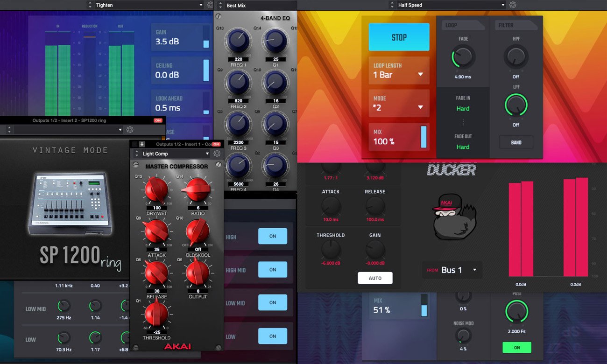Click the Q1 knob on 4-Band EQ
The height and width of the screenshot is (364, 607).
[x=275, y=41]
